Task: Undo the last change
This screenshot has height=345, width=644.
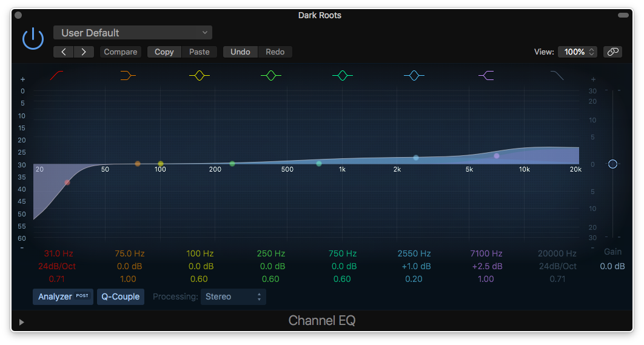Action: click(240, 52)
